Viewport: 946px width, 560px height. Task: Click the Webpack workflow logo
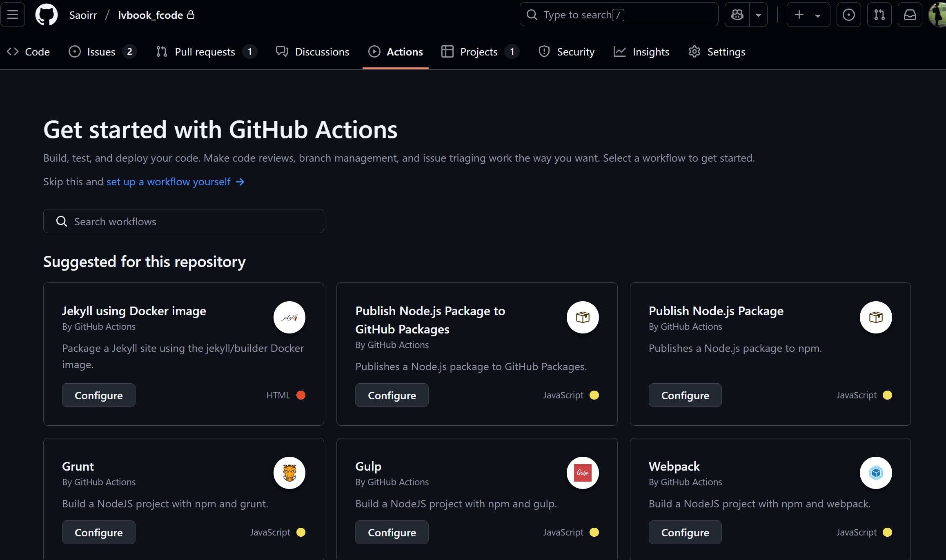point(875,473)
